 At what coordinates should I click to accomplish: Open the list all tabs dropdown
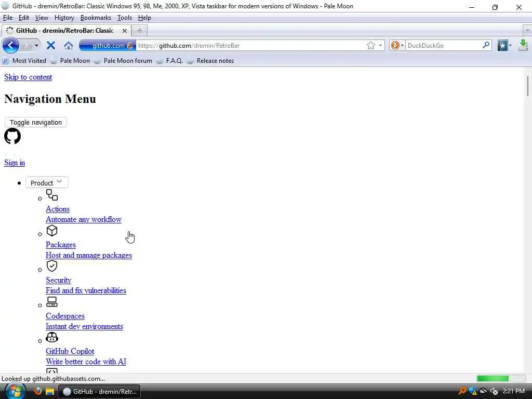click(x=527, y=31)
